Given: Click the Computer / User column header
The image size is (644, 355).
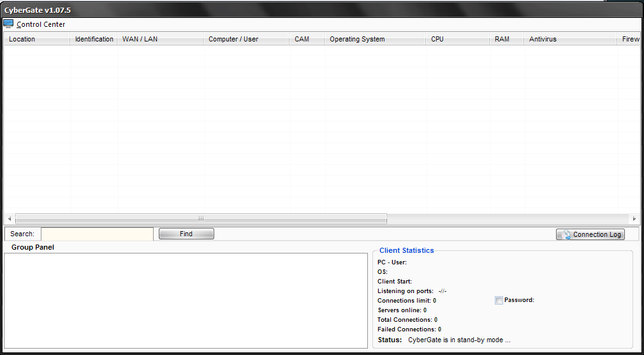Looking at the screenshot, I should [246, 39].
